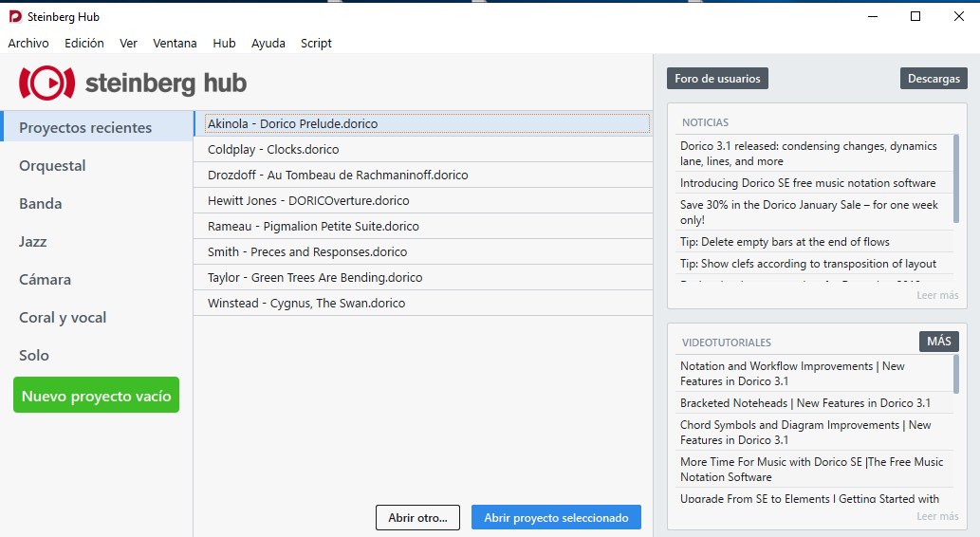The height and width of the screenshot is (537, 980).
Task: Open Chord Symbols and Diagram Improvements video
Action: click(x=814, y=432)
